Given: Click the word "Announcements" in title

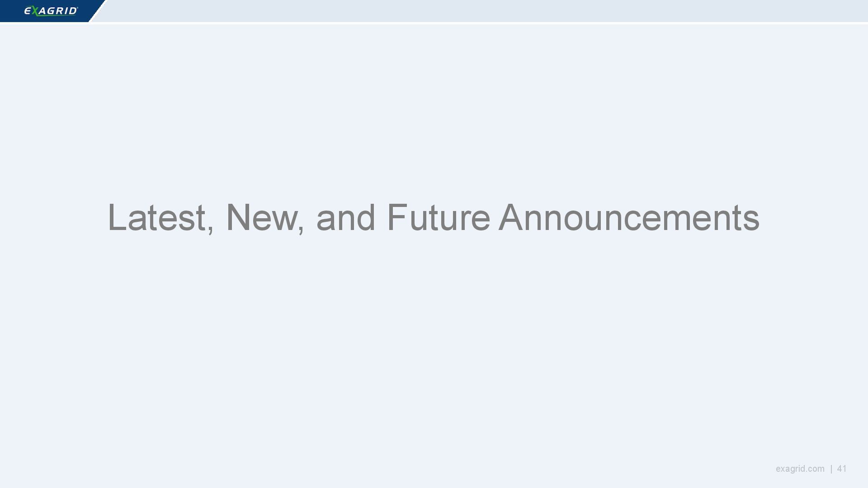Looking at the screenshot, I should click(x=629, y=218).
